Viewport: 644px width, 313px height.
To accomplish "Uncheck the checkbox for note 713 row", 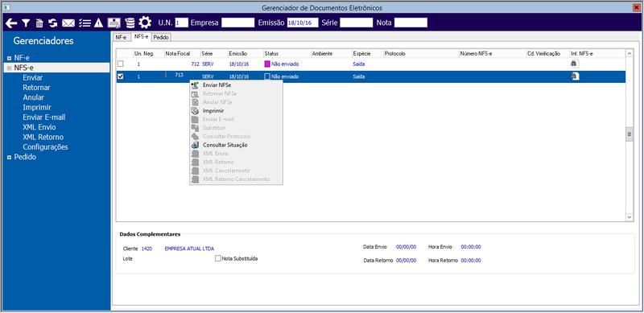I will (x=120, y=76).
